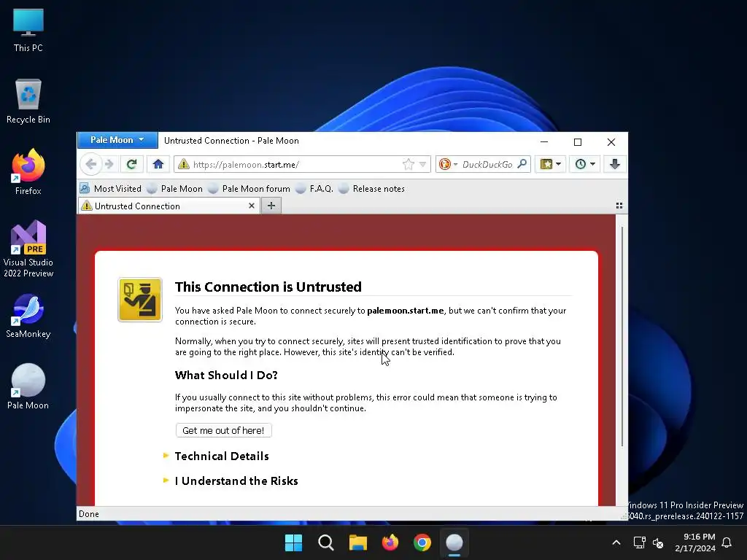
Task: Open File Explorer from the taskbar
Action: [x=357, y=542]
